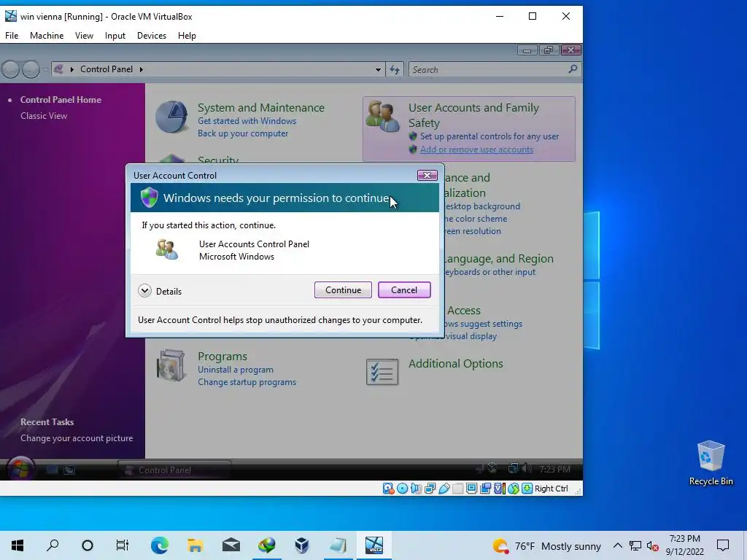Click the audio speaker indicator in VirtualBox status bar
Viewport: 747px width, 560px height.
click(x=417, y=489)
